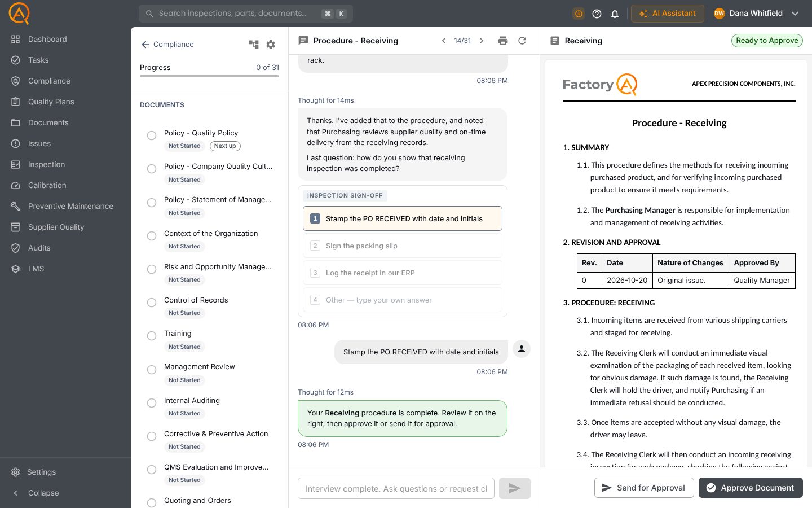Click Send for Approval button

point(643,488)
